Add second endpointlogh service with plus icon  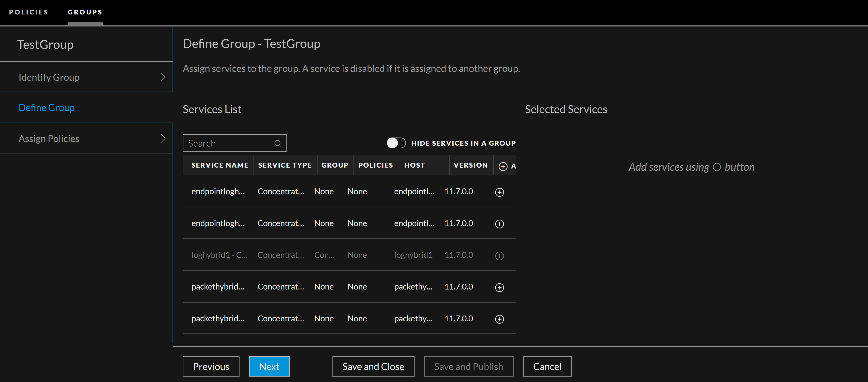pyautogui.click(x=499, y=224)
